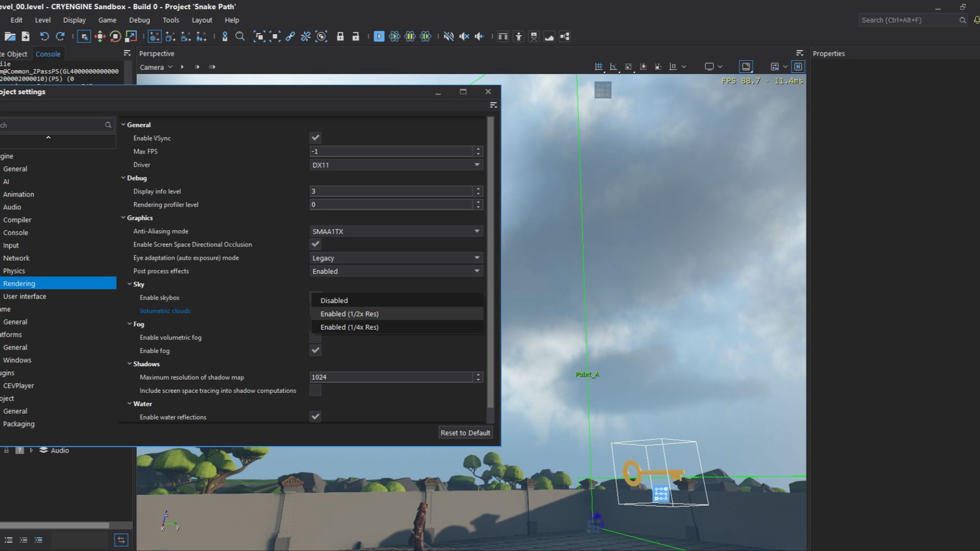Switch to the Console tab
This screenshot has height=551, width=980.
pos(48,54)
